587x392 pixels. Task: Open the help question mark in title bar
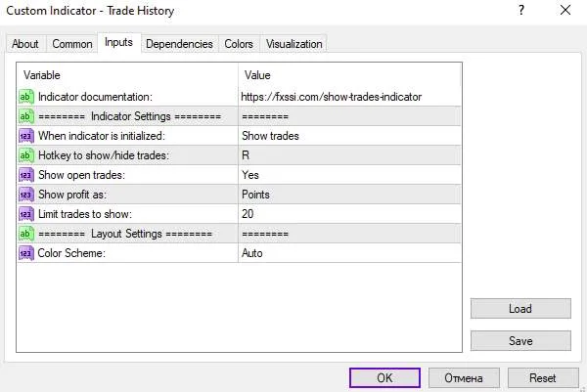coord(521,10)
